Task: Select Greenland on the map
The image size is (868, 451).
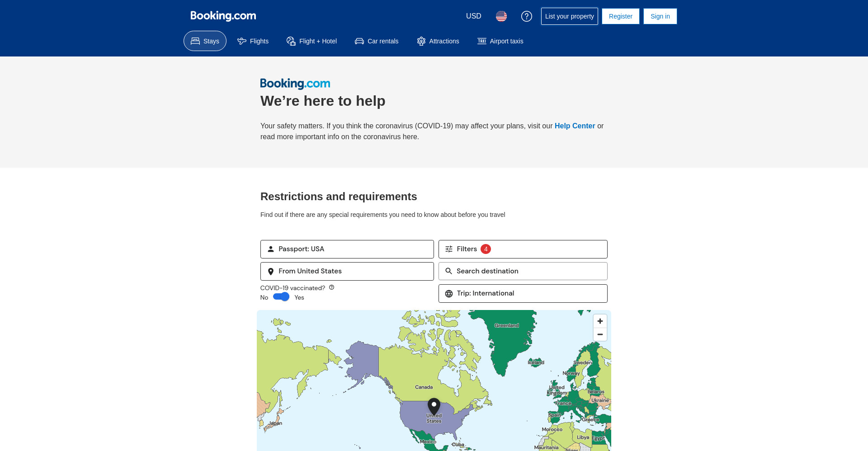Action: [x=506, y=325]
